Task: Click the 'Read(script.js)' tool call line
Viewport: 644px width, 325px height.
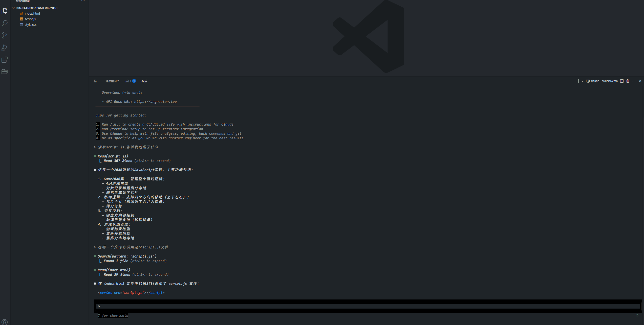Action: coord(111,156)
